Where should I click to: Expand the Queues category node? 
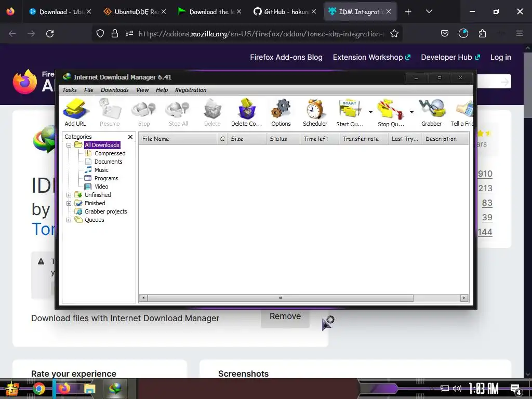pyautogui.click(x=69, y=220)
